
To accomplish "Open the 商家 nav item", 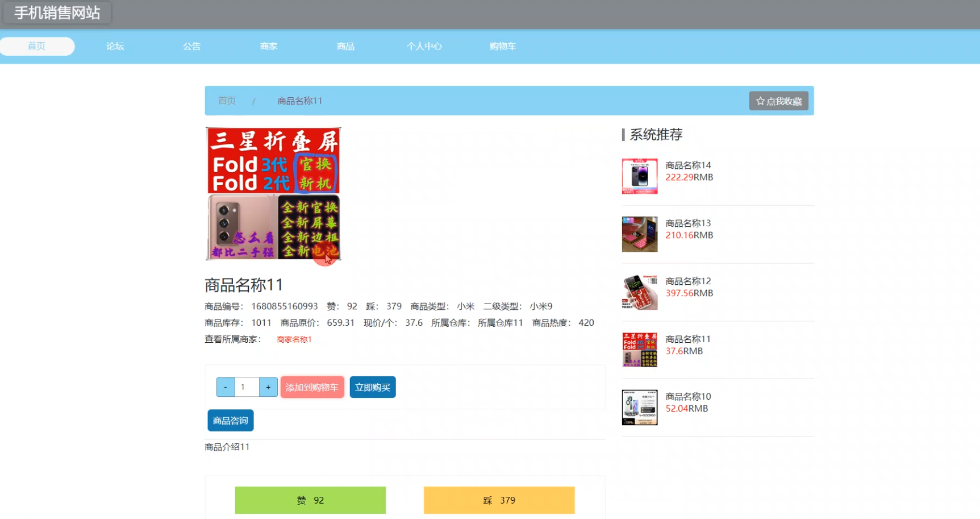I will click(x=269, y=46).
